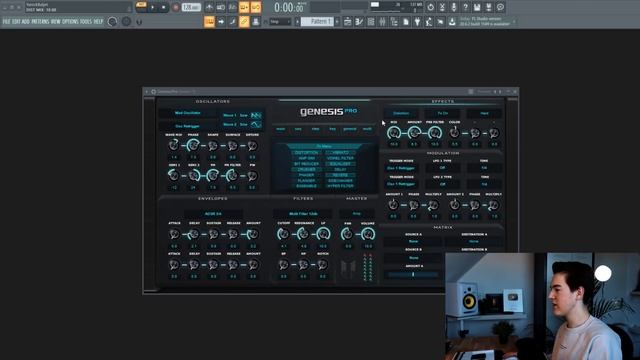This screenshot has height=360, width=640.
Task: Toggle CRUSHER in the Fx Menu
Action: tap(307, 169)
